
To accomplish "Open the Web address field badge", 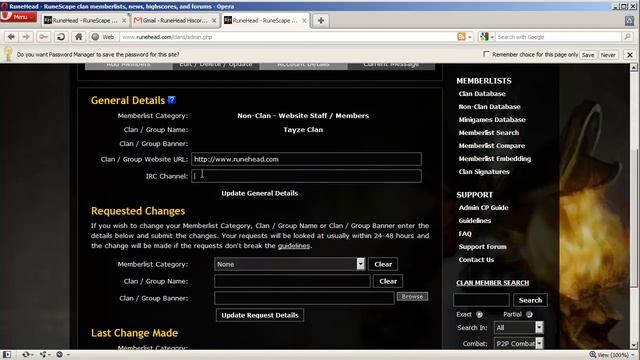I will click(103, 37).
